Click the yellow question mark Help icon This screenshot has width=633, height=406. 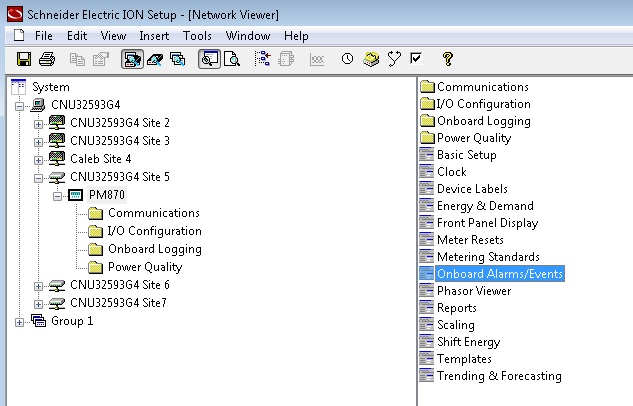448,59
